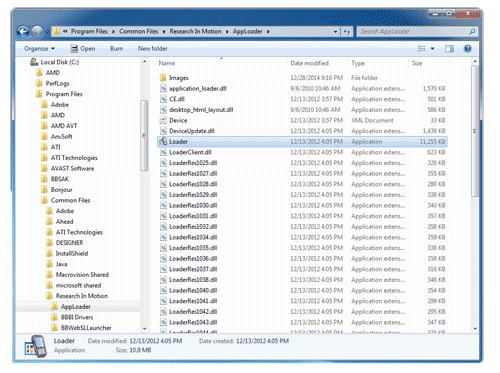Click the navigation pane scroll up arrow
The image size is (500, 373).
[x=144, y=62]
